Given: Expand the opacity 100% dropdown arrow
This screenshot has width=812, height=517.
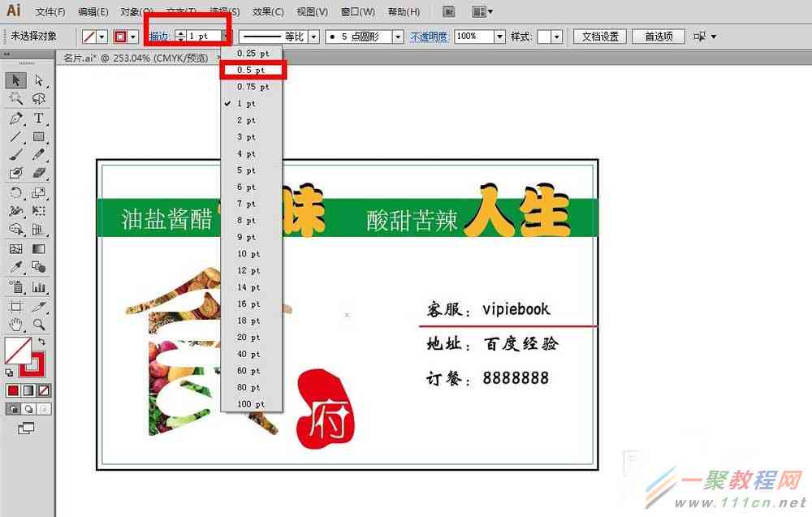Looking at the screenshot, I should pos(499,37).
